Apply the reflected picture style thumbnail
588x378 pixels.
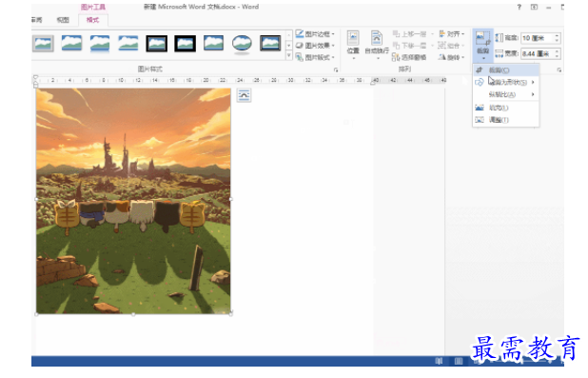(x=100, y=44)
